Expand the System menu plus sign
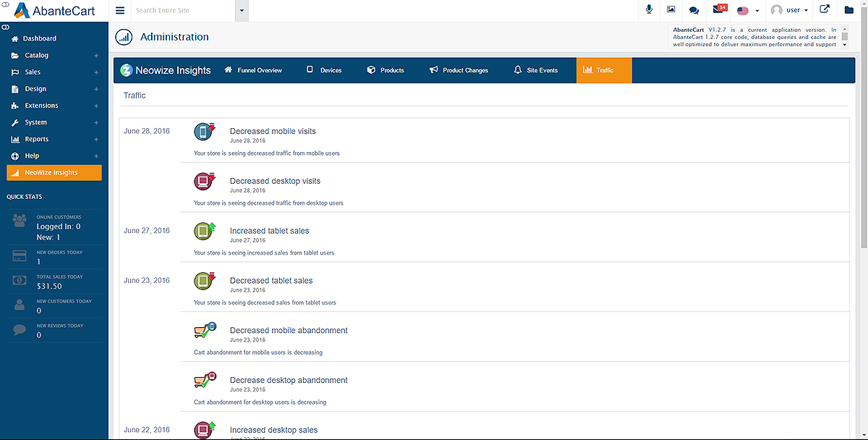The width and height of the screenshot is (868, 440). point(96,122)
